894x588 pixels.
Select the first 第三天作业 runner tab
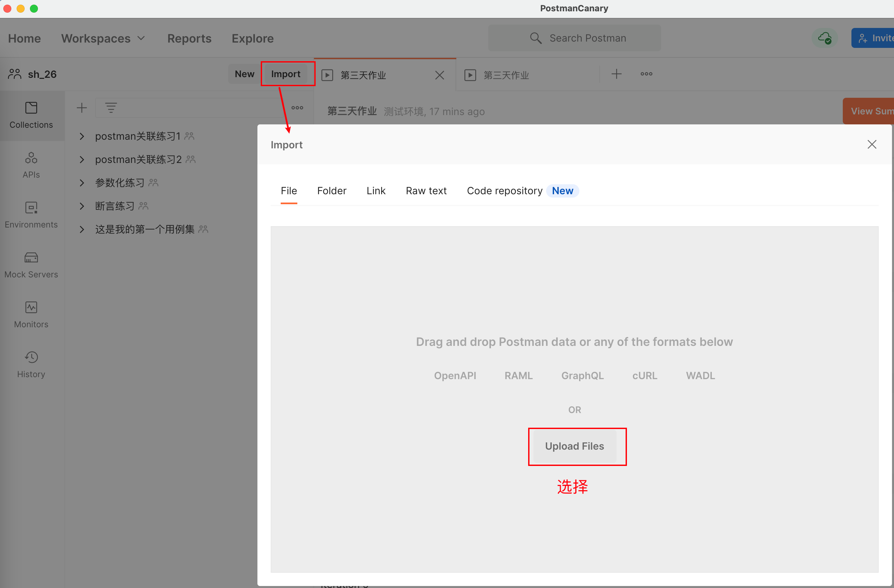(385, 75)
